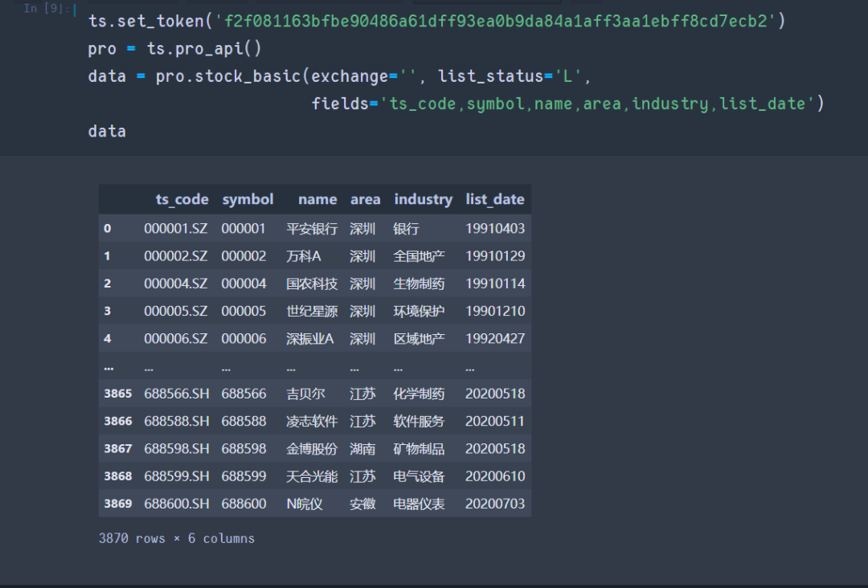Click the stock name 万科A
The width and height of the screenshot is (868, 588).
tap(303, 256)
